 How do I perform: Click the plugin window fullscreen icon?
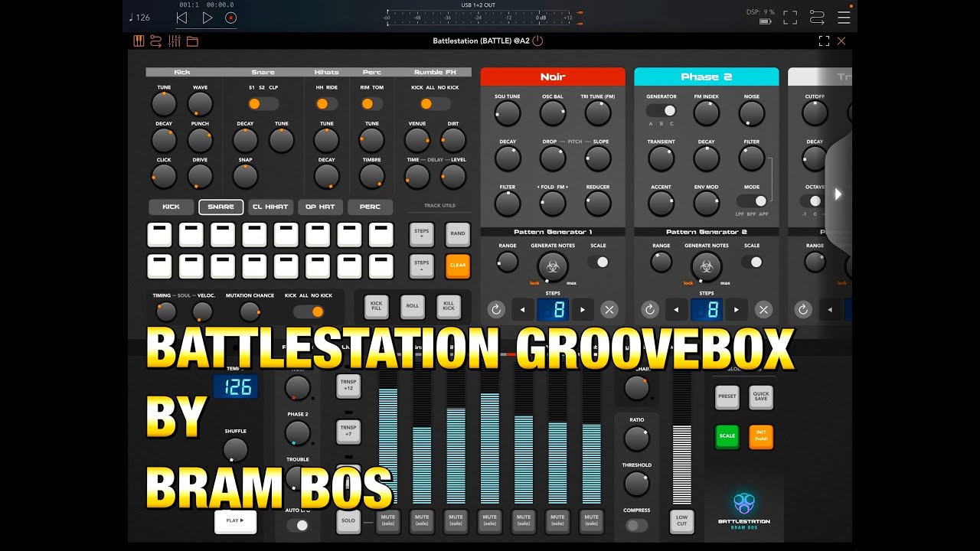[x=824, y=41]
